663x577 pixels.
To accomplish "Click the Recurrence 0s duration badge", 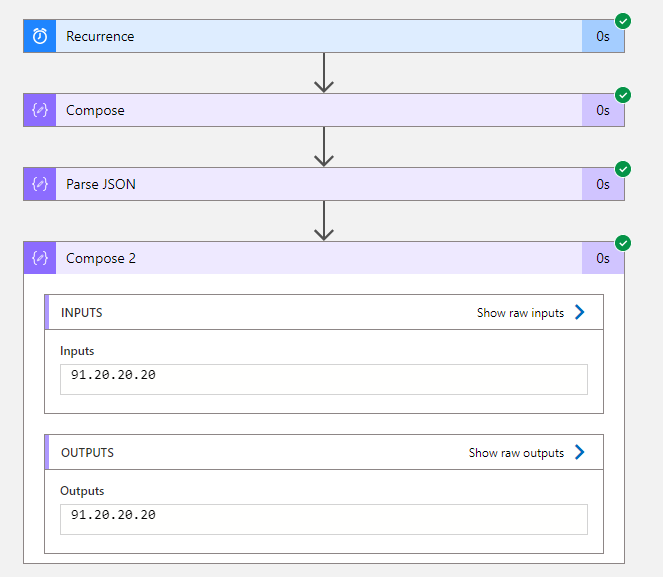I will (x=603, y=36).
